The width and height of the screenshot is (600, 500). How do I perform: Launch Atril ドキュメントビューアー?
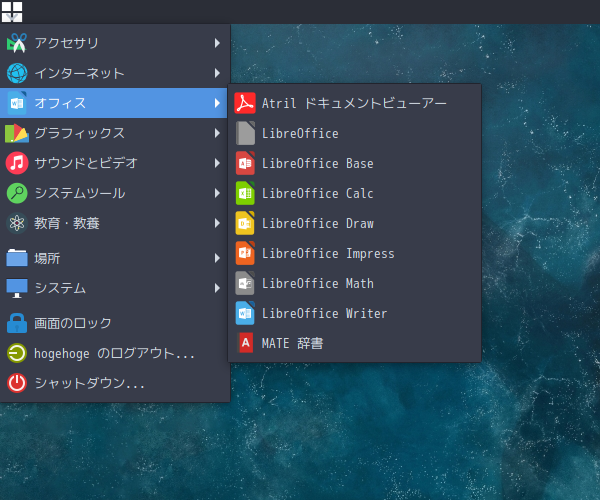354,103
